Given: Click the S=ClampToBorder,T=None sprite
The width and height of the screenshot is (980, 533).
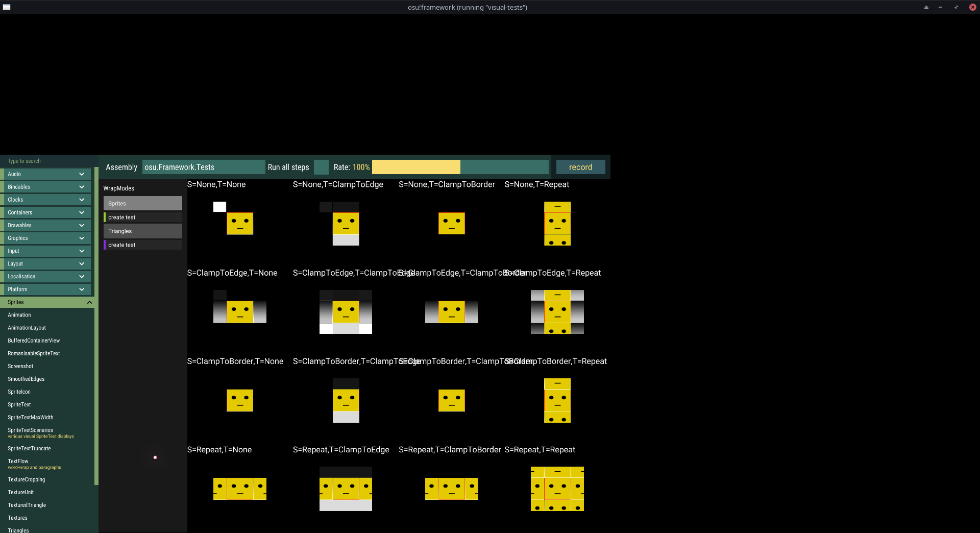Looking at the screenshot, I should tap(240, 400).
